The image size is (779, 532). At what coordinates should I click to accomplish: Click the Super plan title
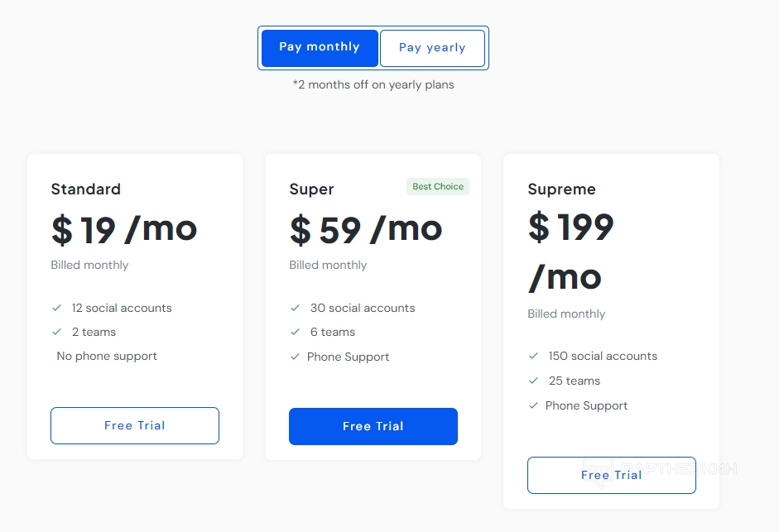click(312, 189)
